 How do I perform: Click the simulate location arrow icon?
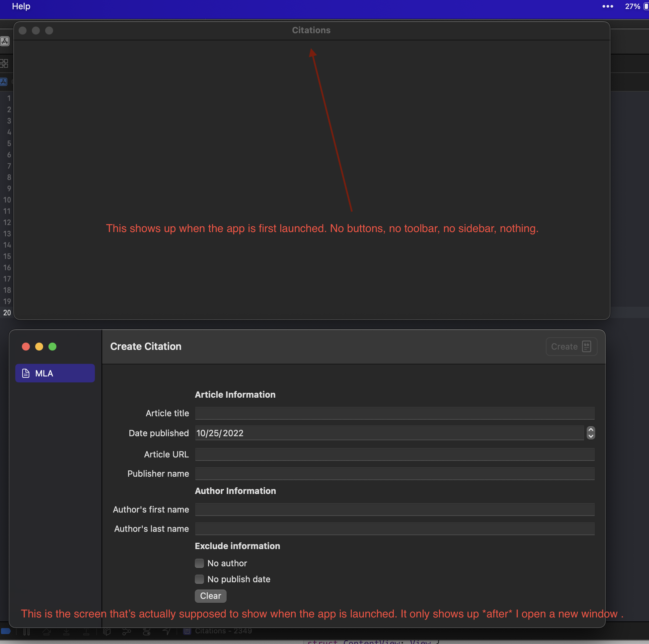pos(167,632)
